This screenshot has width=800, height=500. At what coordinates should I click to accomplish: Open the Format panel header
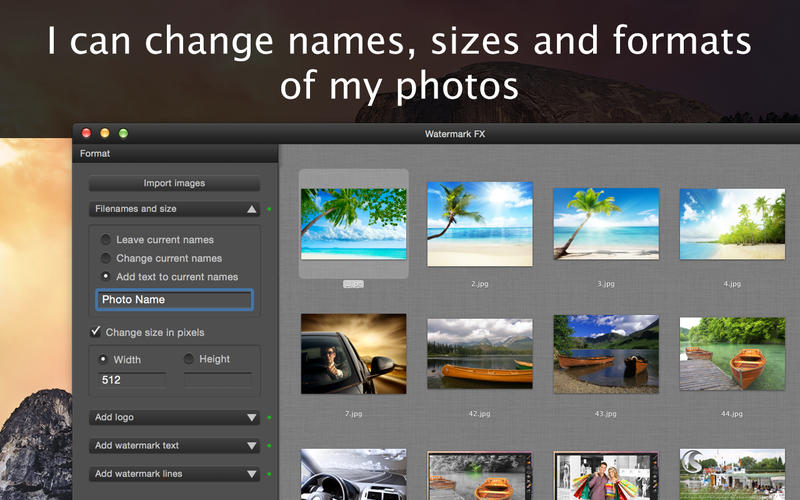pos(176,154)
